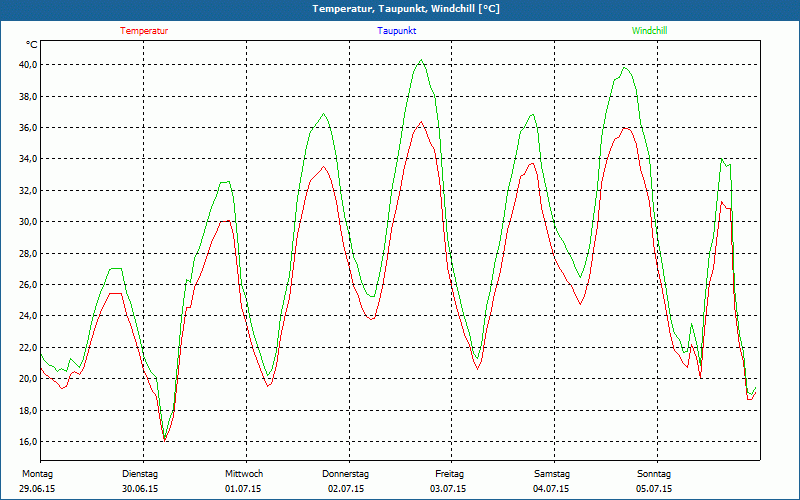Click the 18,0 y-axis value
The height and width of the screenshot is (500, 800).
28,411
